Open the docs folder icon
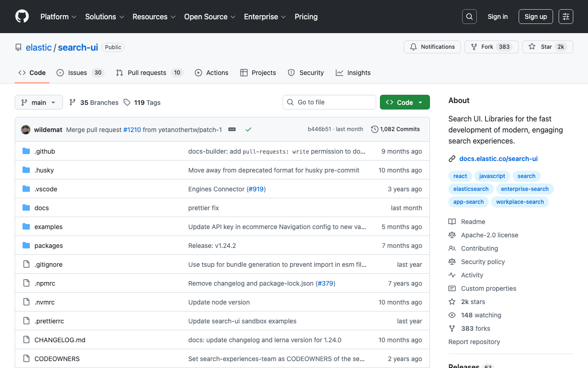Screen dimensions: 588x368 coord(26,207)
